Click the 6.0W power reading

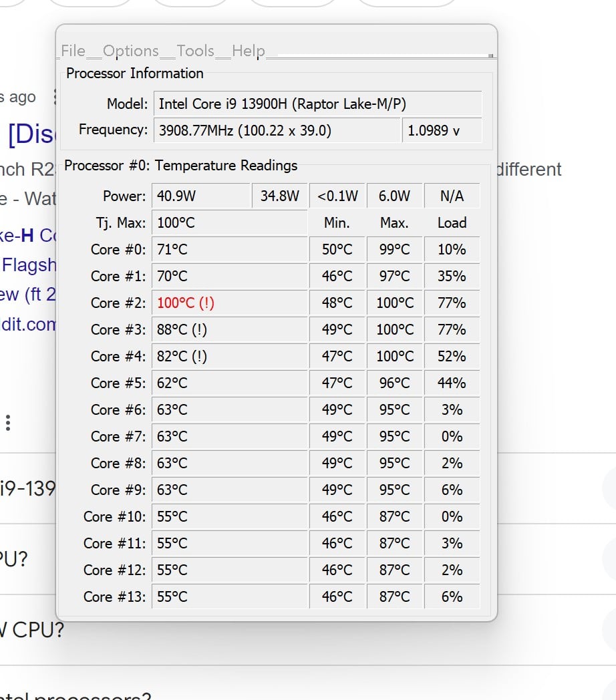click(x=394, y=196)
